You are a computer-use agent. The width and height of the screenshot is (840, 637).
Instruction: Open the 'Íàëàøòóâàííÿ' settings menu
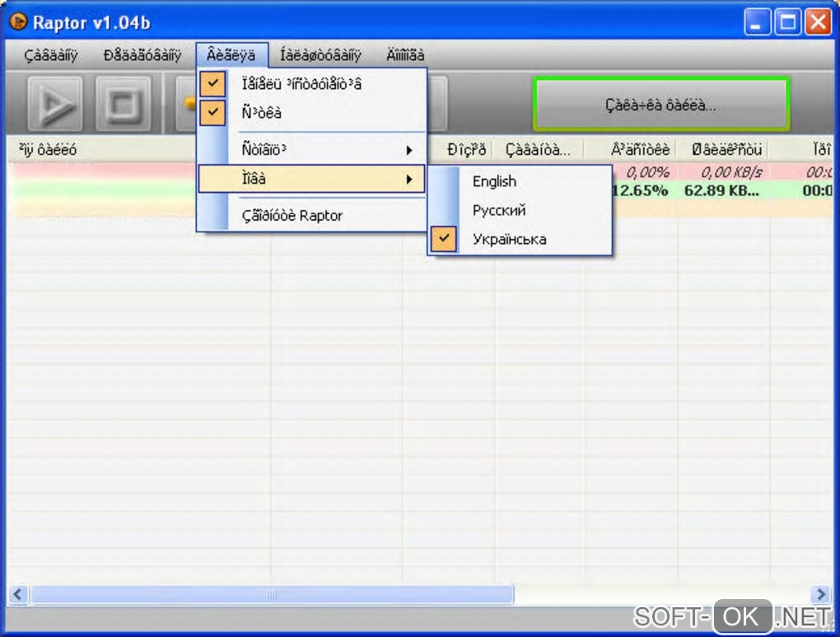[x=320, y=54]
